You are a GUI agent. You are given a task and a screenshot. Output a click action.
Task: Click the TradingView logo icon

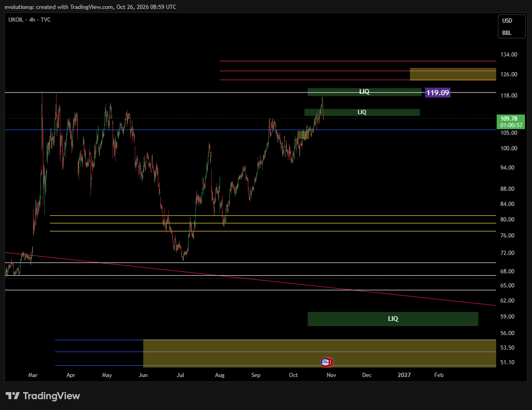tap(13, 396)
